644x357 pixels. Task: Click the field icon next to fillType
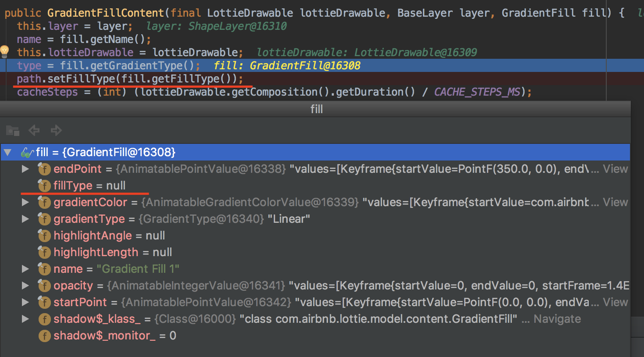pos(44,186)
